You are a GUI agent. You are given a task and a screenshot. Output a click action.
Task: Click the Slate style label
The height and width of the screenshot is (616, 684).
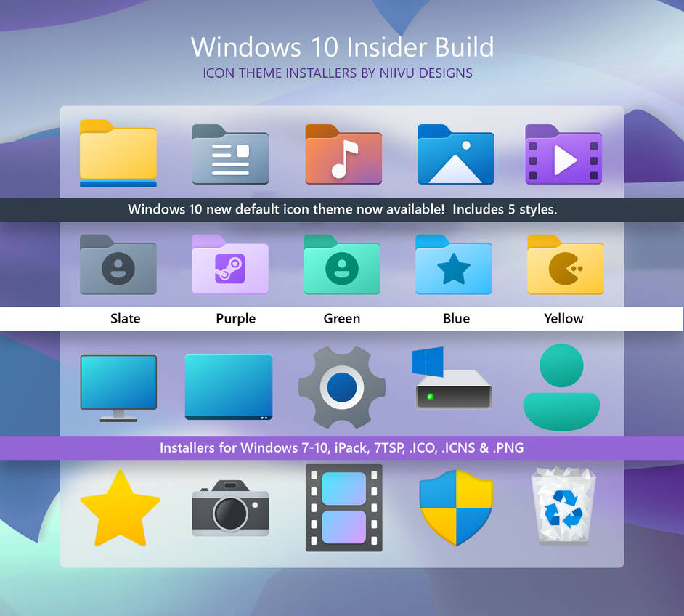point(125,318)
